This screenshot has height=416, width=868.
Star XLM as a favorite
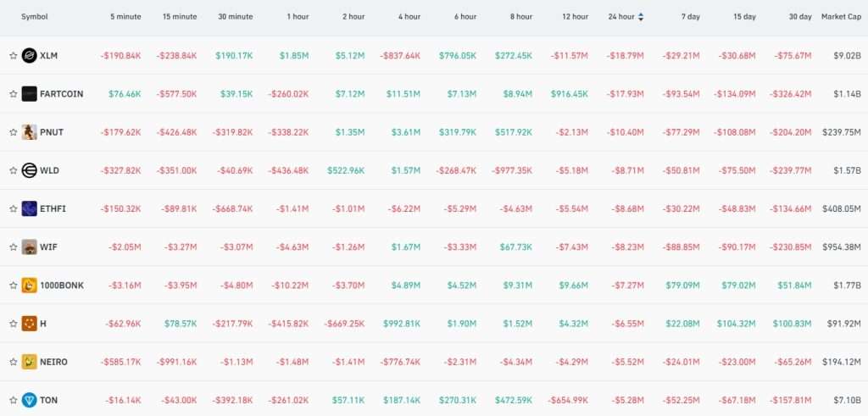(13, 56)
